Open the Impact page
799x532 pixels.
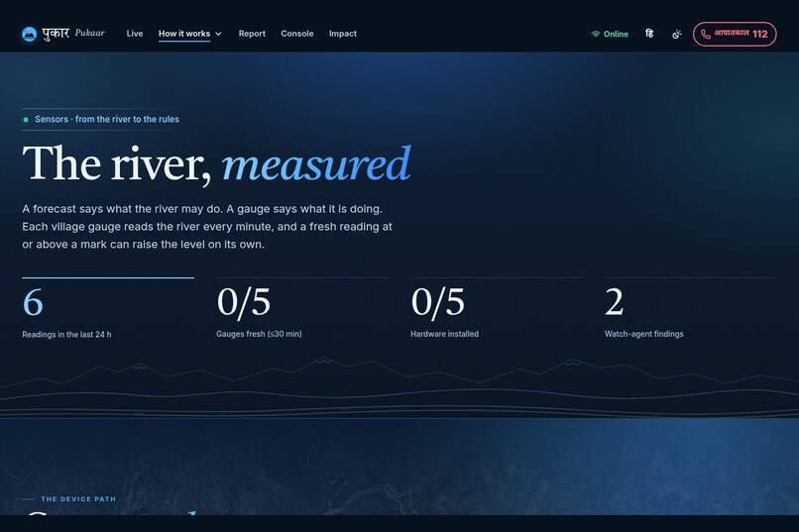(342, 34)
